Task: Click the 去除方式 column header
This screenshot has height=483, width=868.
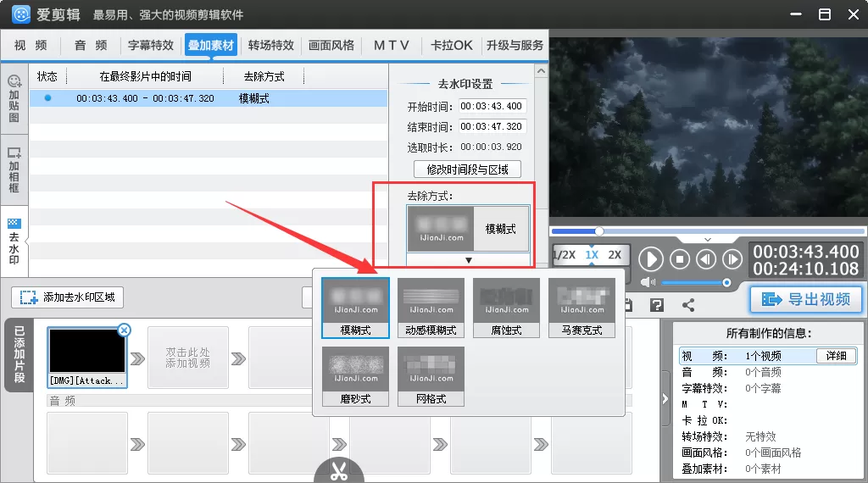Action: [x=264, y=76]
